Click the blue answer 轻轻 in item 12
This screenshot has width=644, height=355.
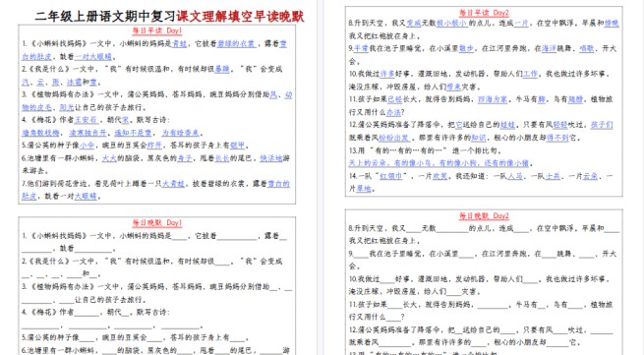pyautogui.click(x=560, y=125)
